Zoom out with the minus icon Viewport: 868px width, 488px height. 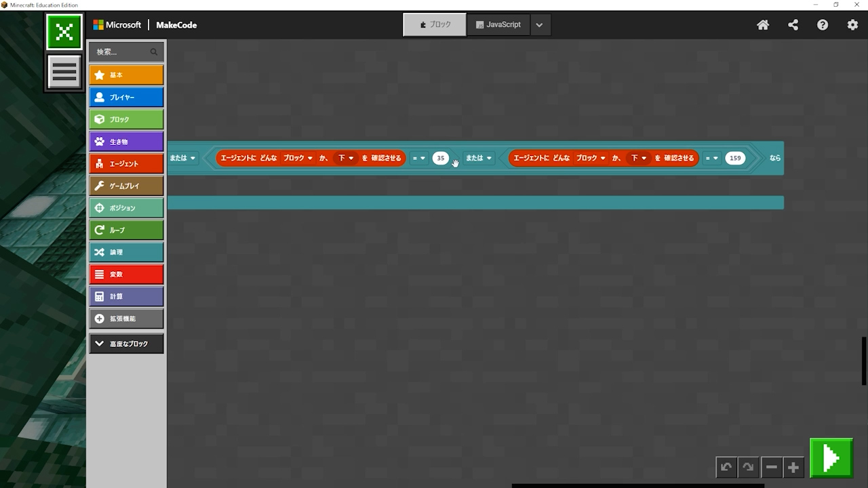pyautogui.click(x=771, y=467)
